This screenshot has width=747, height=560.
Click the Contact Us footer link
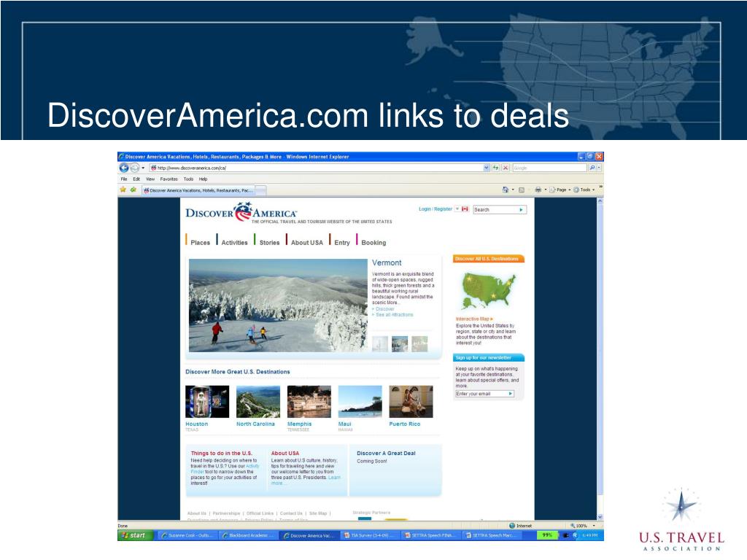coord(291,513)
